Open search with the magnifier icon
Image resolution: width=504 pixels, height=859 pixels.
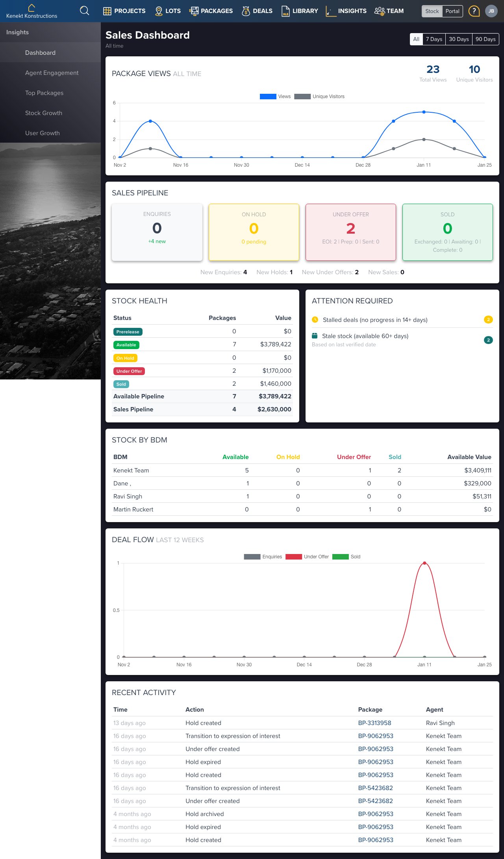tap(84, 11)
